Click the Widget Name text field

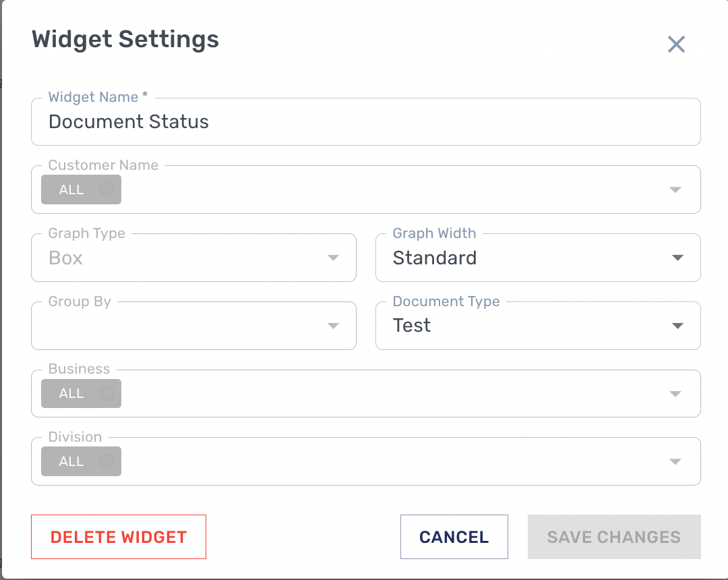point(365,122)
